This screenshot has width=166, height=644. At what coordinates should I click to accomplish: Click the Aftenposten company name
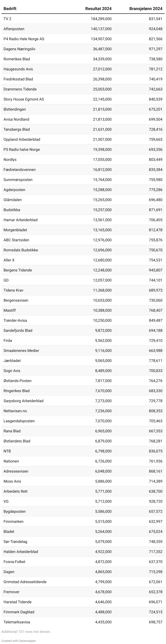coord(14,29)
